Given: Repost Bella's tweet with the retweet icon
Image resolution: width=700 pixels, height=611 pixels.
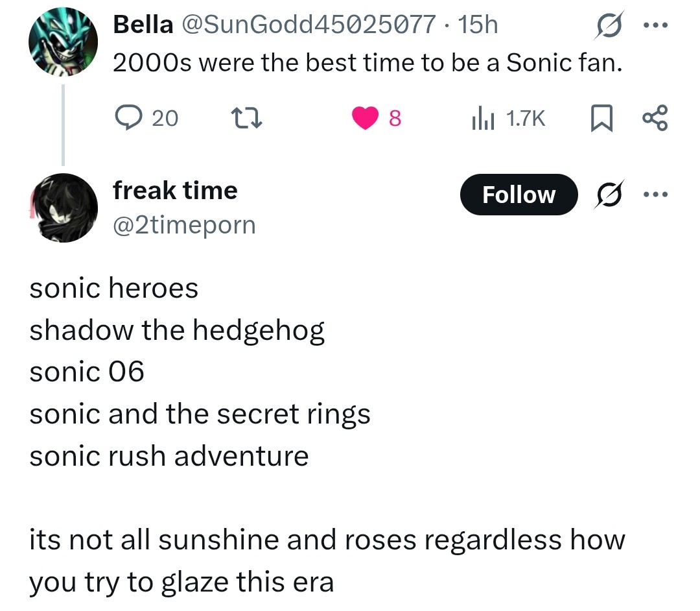Looking at the screenshot, I should [246, 118].
